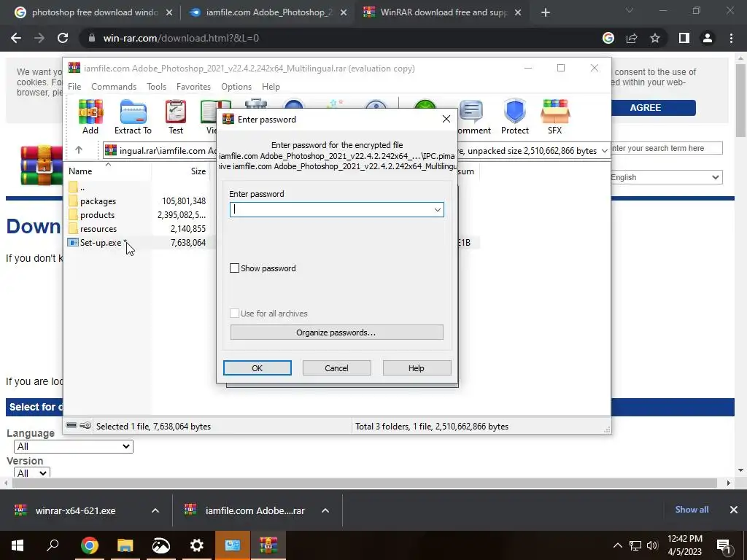747x560 pixels.
Task: Select the packages folder icon
Action: tap(73, 201)
